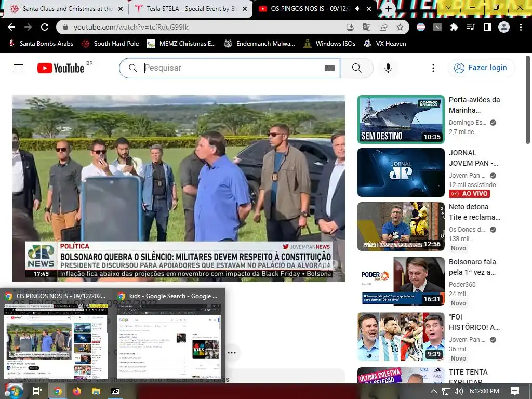Open the Porta-aviões da Marinha video title

point(474,105)
